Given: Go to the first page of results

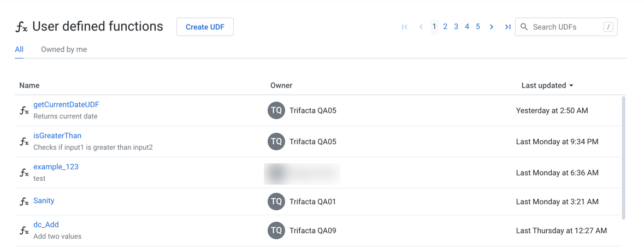Looking at the screenshot, I should point(405,27).
